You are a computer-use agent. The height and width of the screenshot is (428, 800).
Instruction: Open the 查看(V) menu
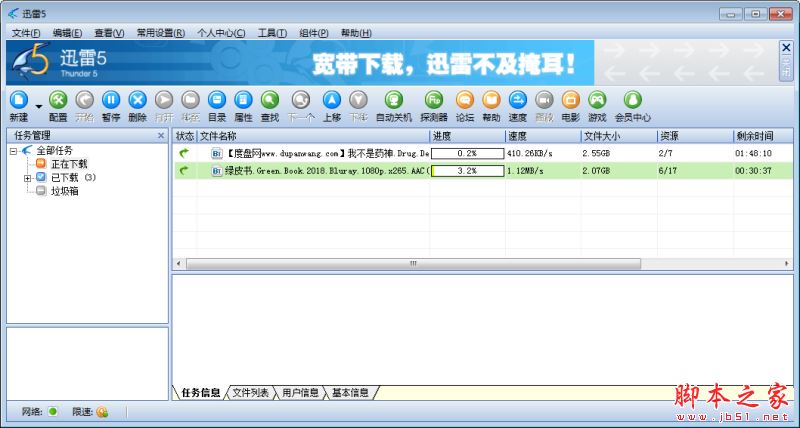[109, 33]
